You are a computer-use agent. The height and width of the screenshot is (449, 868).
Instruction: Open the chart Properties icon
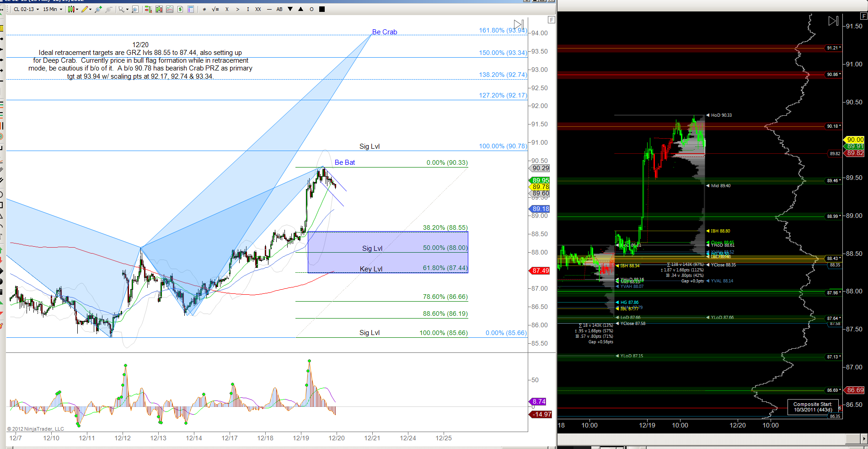coord(191,9)
